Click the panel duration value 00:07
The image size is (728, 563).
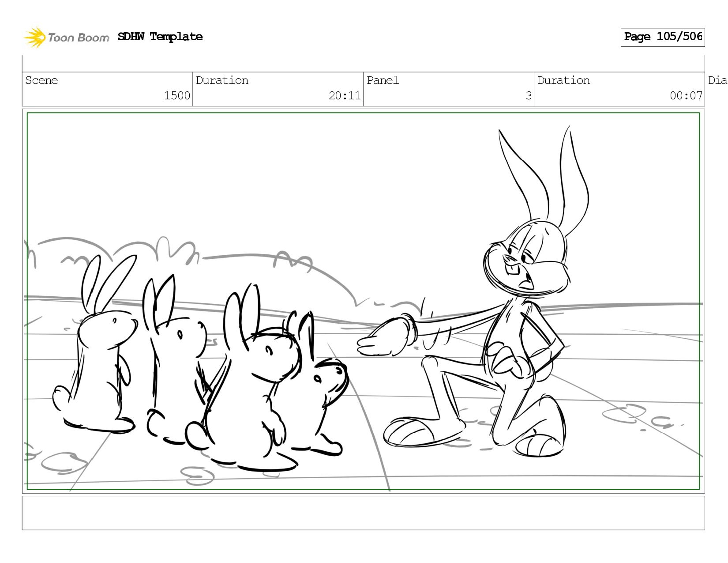click(x=686, y=95)
